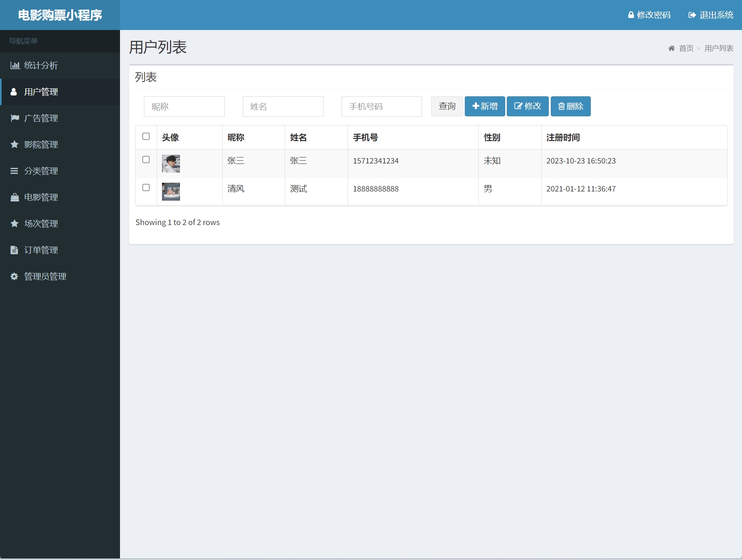742x560 pixels.
Task: Navigate to 电影管理
Action: 60,197
